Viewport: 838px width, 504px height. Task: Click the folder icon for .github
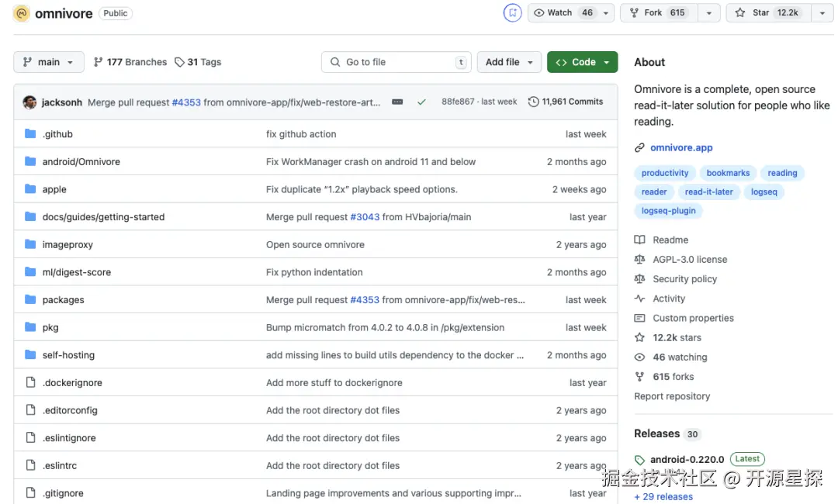30,133
